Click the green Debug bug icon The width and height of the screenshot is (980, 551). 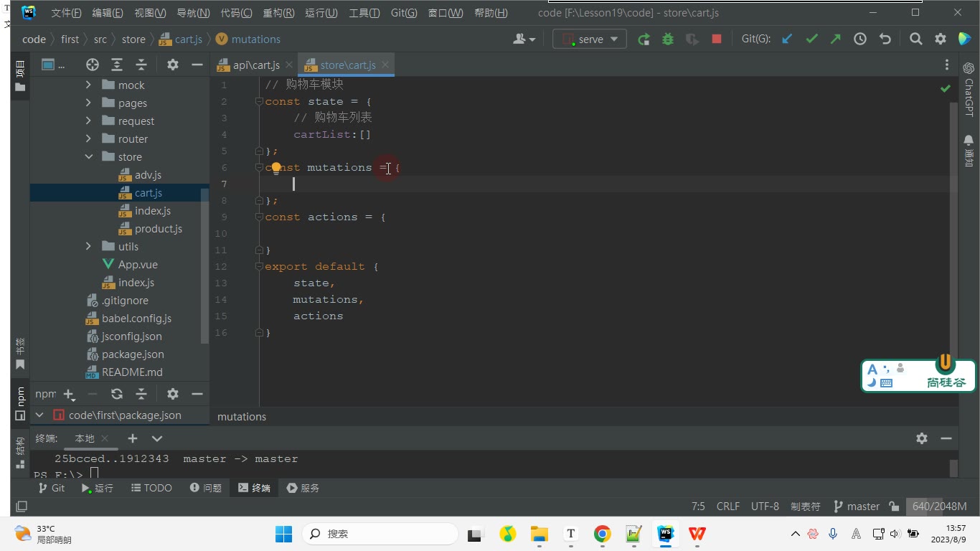click(x=668, y=39)
